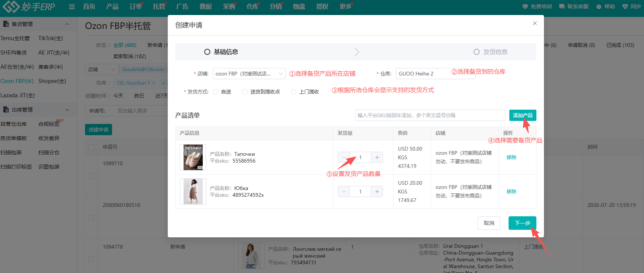Image resolution: width=644 pixels, height=273 pixels.
Task: Open the 订单 top menu
Action: pyautogui.click(x=136, y=6)
